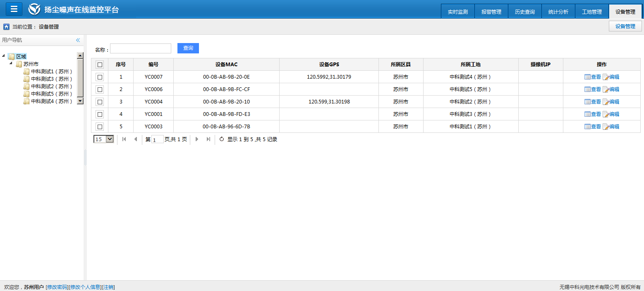Jump to the last page arrow
Image resolution: width=644 pixels, height=291 pixels.
[x=208, y=139]
